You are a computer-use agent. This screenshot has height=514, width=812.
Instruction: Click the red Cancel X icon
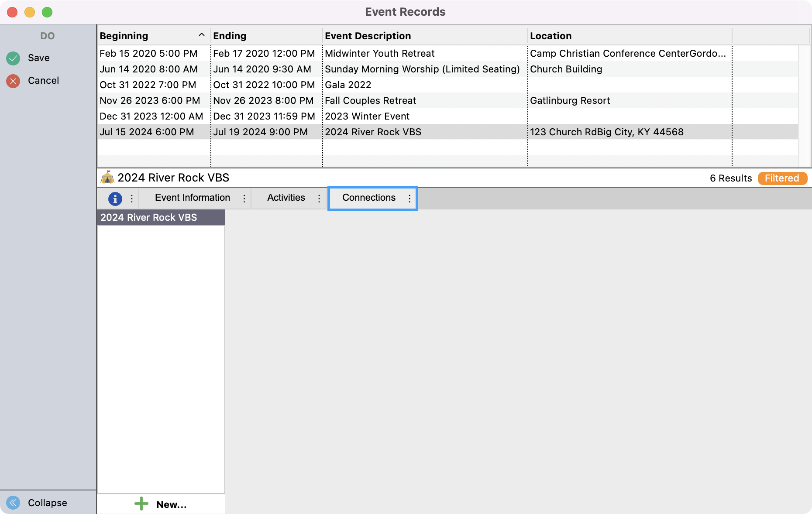13,81
